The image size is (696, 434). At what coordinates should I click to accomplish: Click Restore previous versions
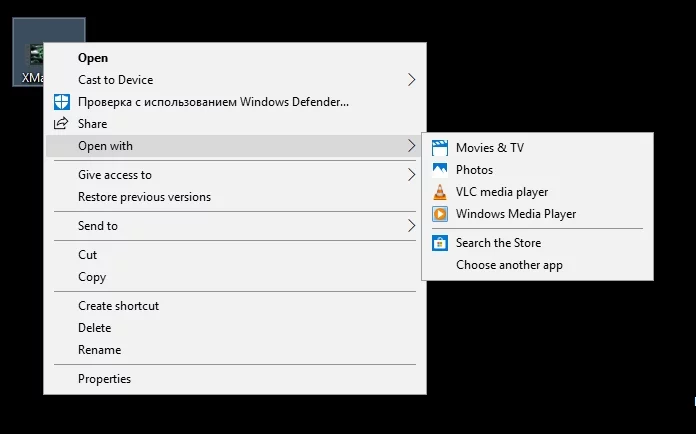pos(144,197)
